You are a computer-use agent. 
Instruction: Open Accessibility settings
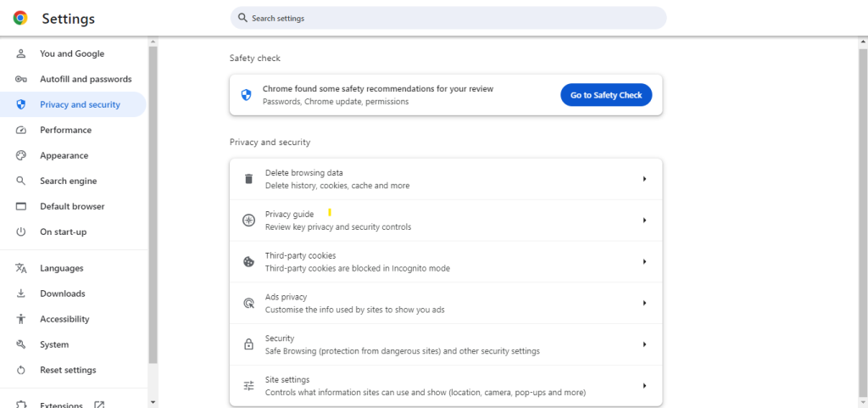click(73, 319)
